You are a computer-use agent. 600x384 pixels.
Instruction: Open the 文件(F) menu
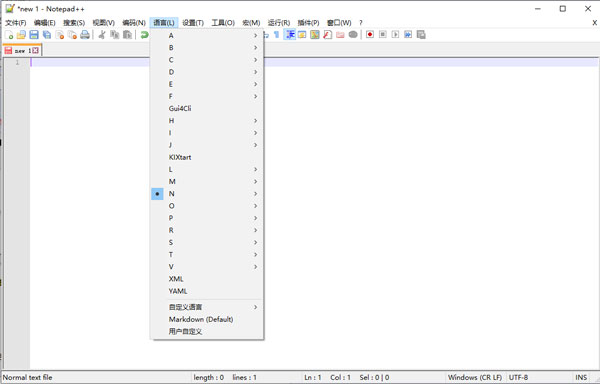[x=16, y=23]
